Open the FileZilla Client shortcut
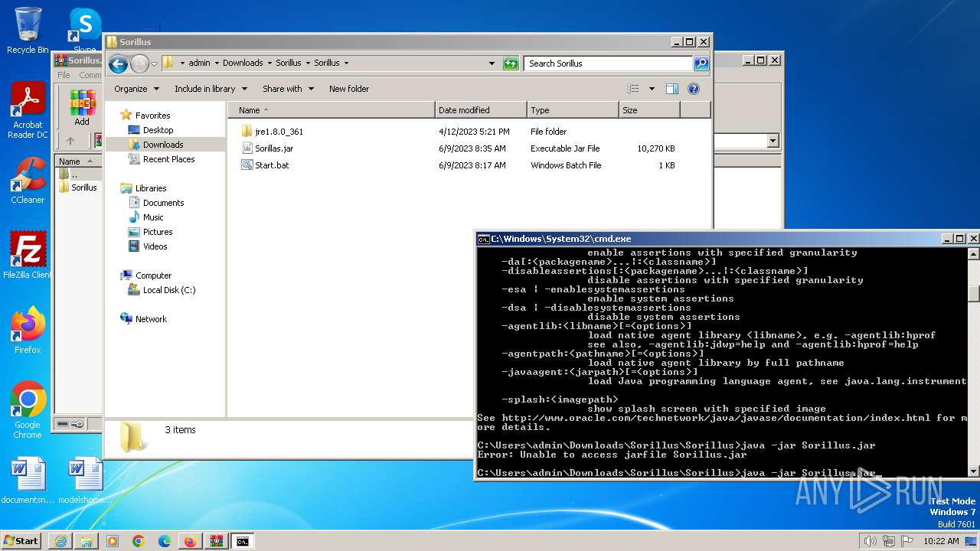 28,255
